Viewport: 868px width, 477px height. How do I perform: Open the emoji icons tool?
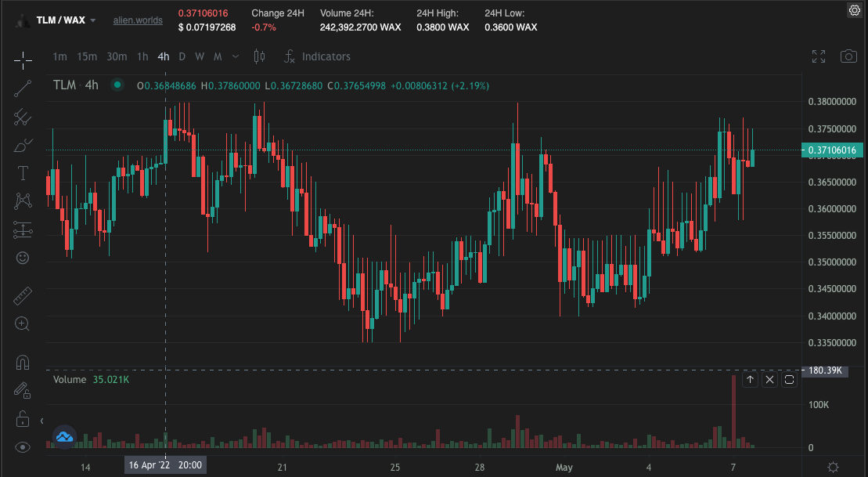click(23, 258)
